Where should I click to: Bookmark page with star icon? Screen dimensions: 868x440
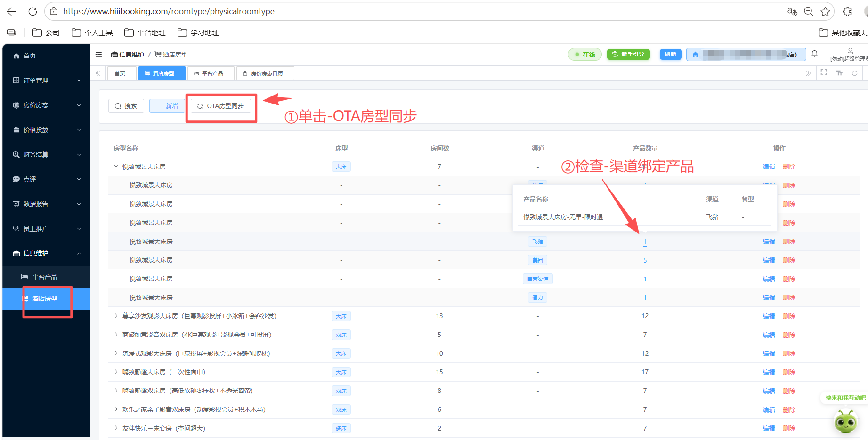825,11
